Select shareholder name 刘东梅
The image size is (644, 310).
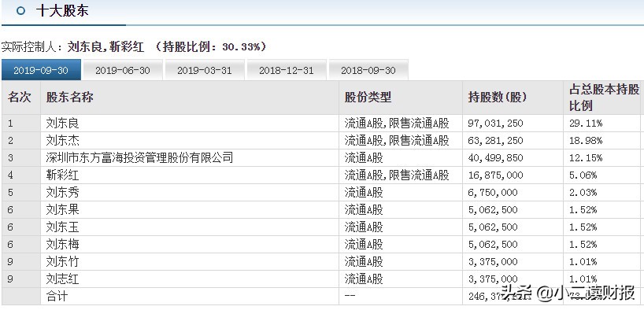point(62,245)
